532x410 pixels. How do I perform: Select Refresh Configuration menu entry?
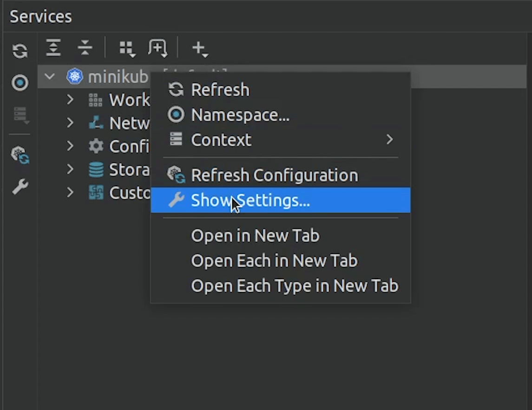(274, 175)
